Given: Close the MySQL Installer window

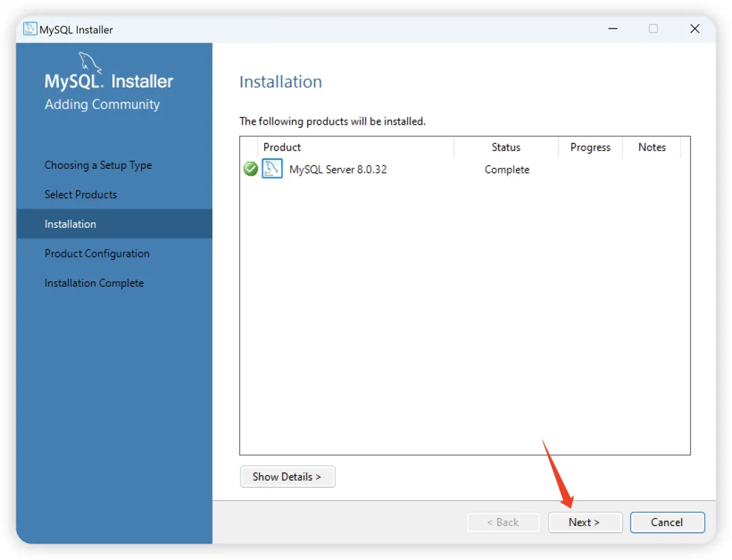Looking at the screenshot, I should (x=695, y=29).
